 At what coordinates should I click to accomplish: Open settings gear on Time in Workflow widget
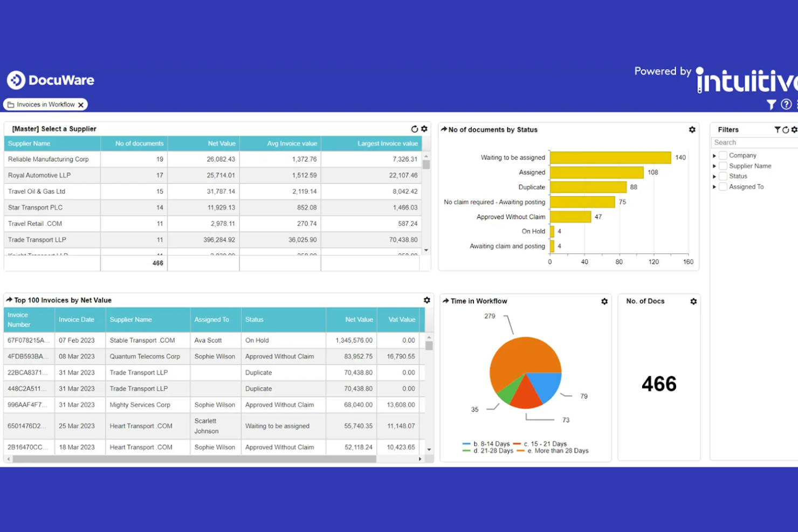click(604, 302)
